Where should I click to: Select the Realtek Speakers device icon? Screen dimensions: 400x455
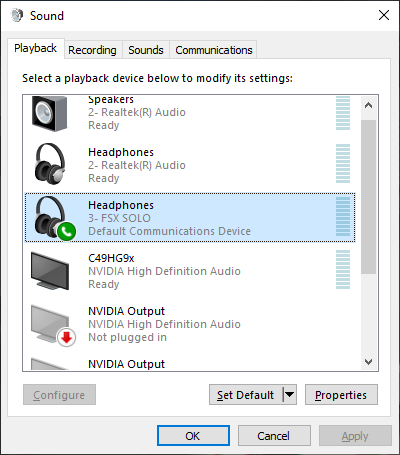click(49, 113)
